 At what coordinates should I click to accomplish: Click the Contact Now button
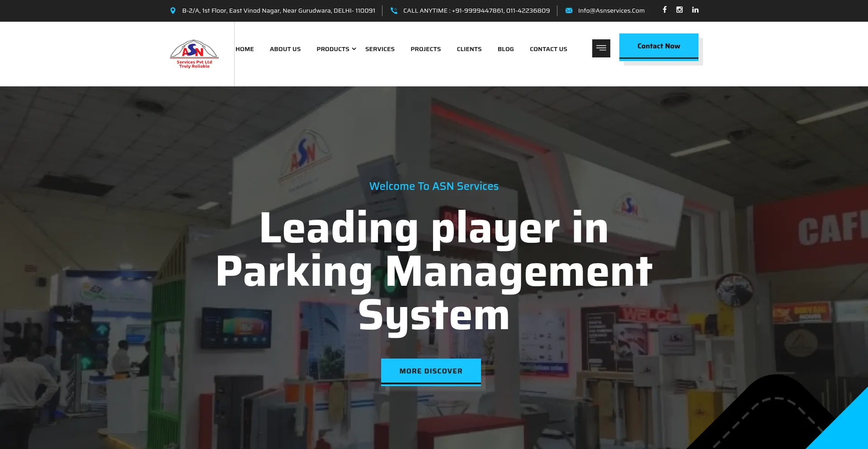coord(659,47)
